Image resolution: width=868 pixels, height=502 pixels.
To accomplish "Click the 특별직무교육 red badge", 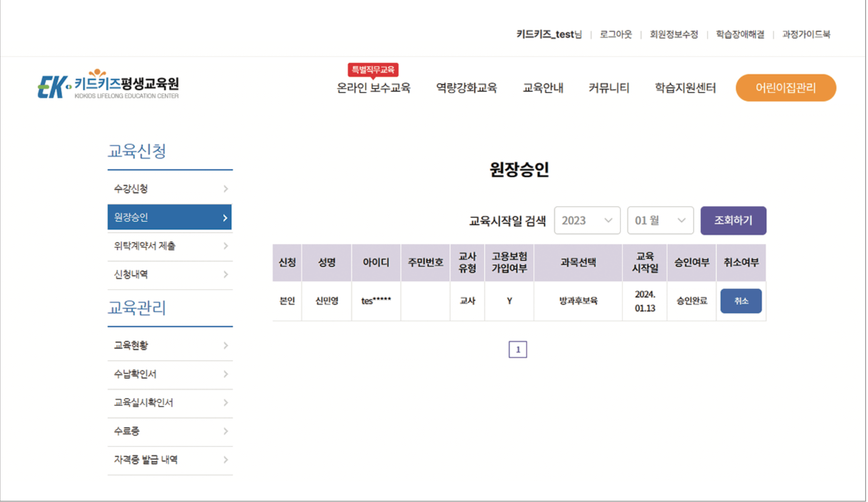I will tap(373, 69).
